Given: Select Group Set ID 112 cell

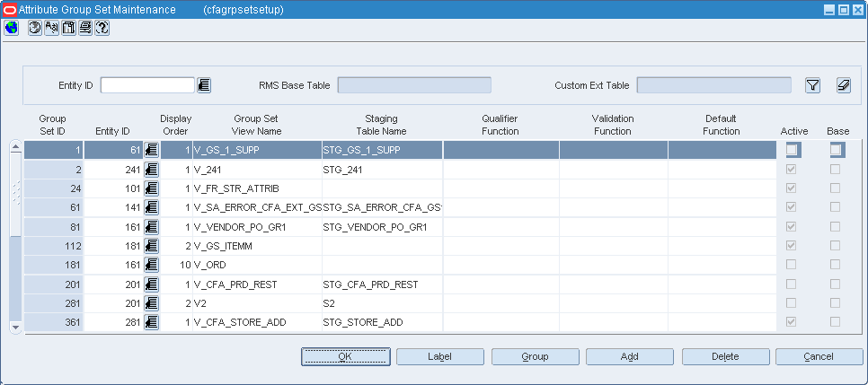Looking at the screenshot, I should (x=54, y=246).
